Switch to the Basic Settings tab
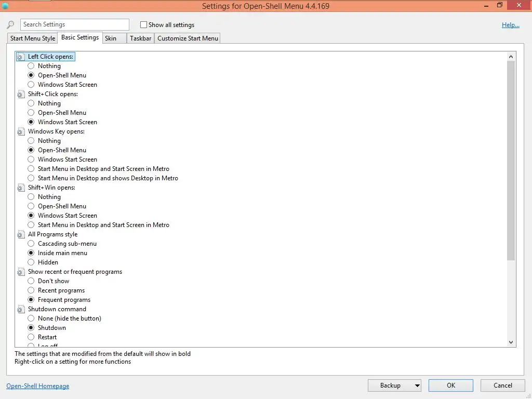 point(80,37)
